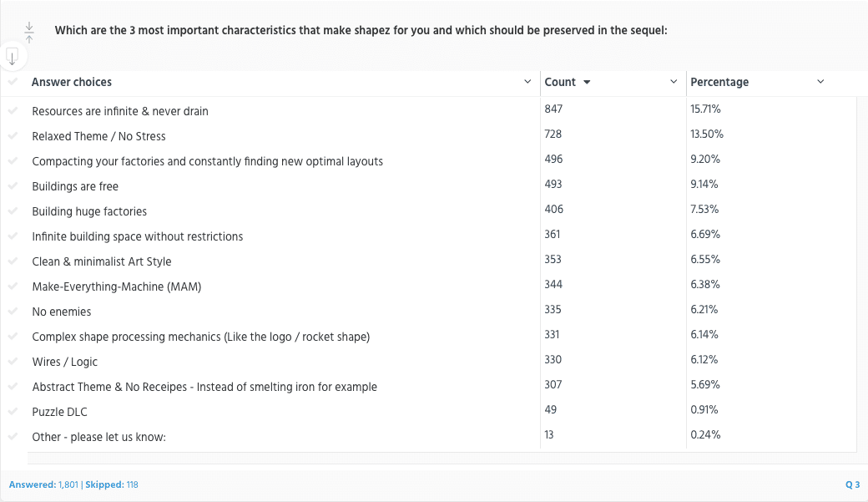Viewport: 868px width, 502px height.
Task: Open the Count column dropdown chevron
Action: point(674,82)
